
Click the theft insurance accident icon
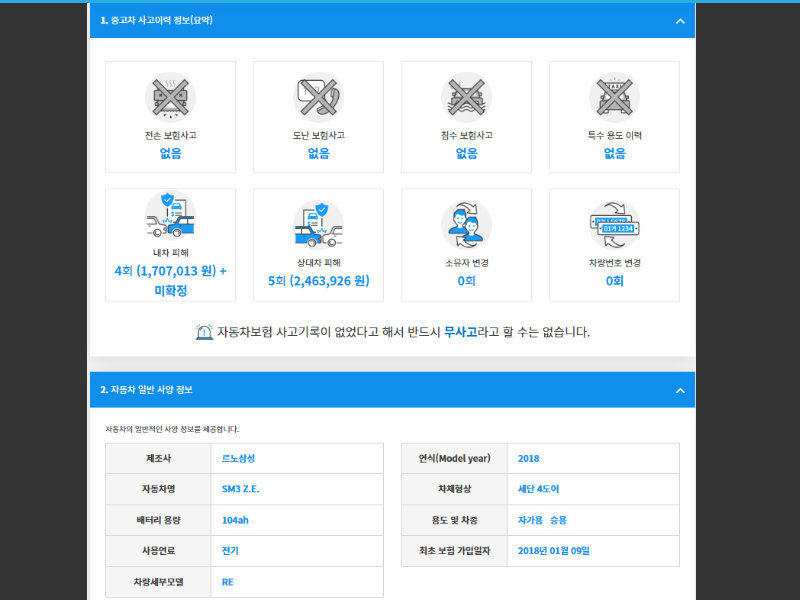[318, 97]
